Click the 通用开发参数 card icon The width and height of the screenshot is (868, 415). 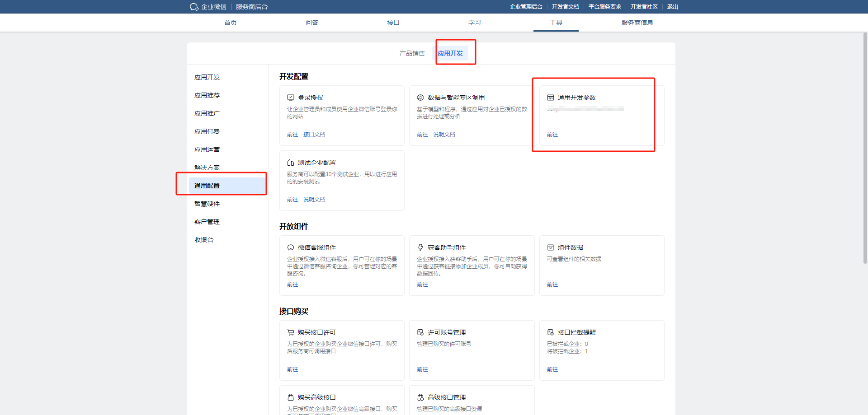tap(551, 98)
